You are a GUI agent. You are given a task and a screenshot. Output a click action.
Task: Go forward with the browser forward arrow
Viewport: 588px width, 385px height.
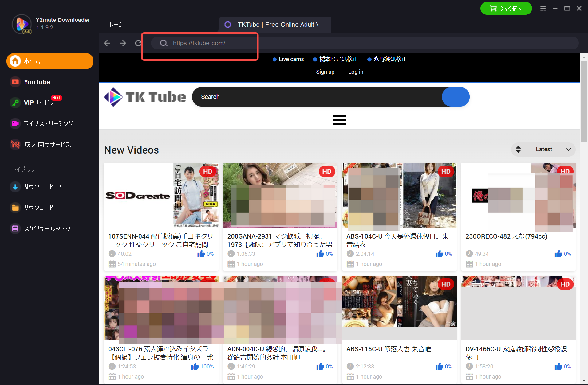coord(123,43)
